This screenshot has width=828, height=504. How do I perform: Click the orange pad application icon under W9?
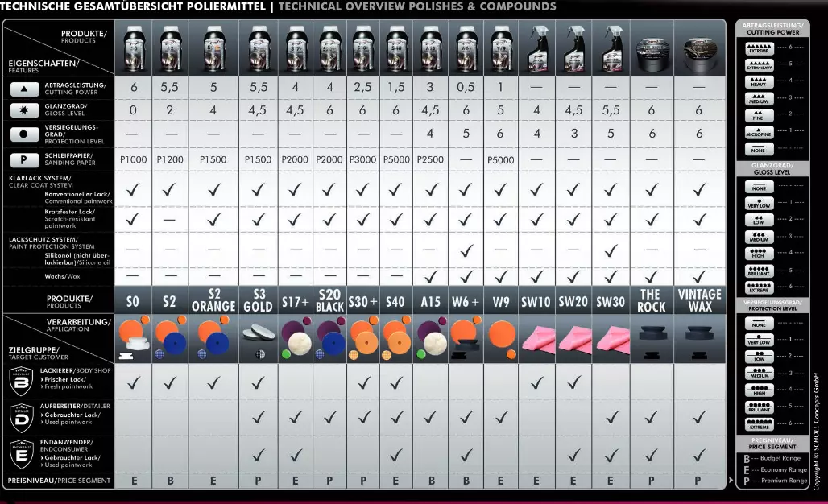point(502,333)
